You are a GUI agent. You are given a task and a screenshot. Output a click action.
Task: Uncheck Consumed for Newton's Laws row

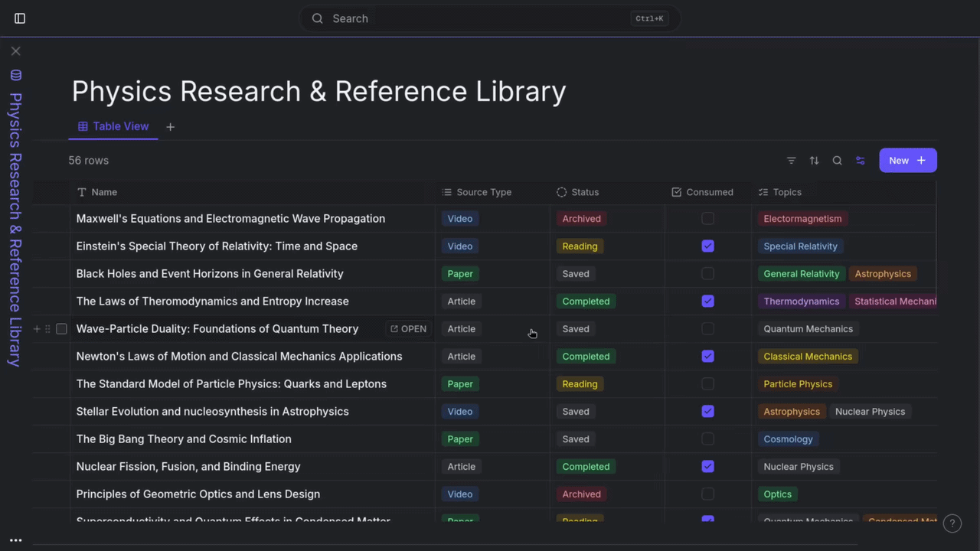tap(708, 357)
